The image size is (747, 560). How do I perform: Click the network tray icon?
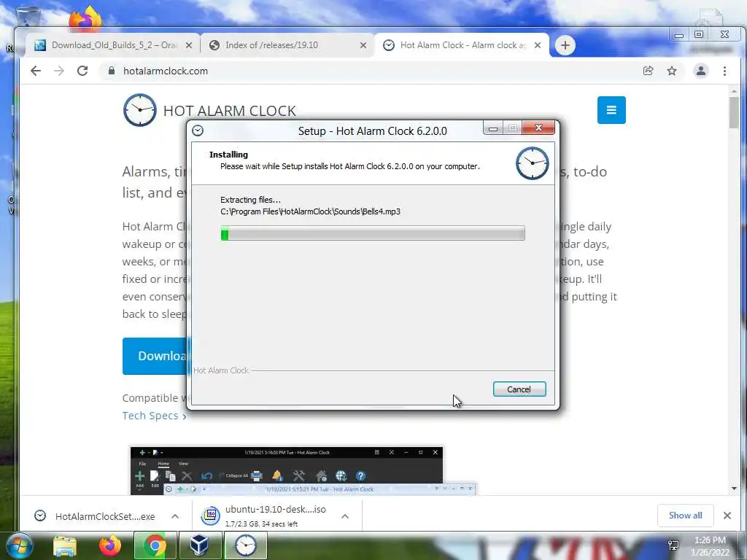[673, 545]
